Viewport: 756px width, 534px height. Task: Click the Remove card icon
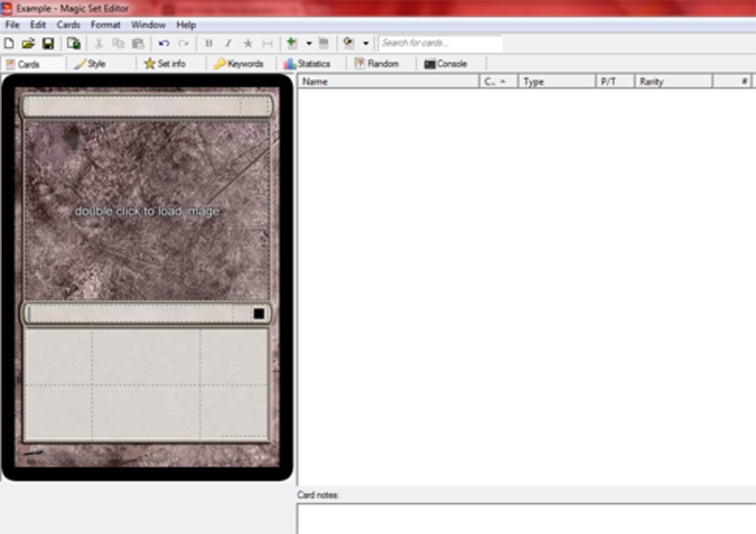pos(324,44)
